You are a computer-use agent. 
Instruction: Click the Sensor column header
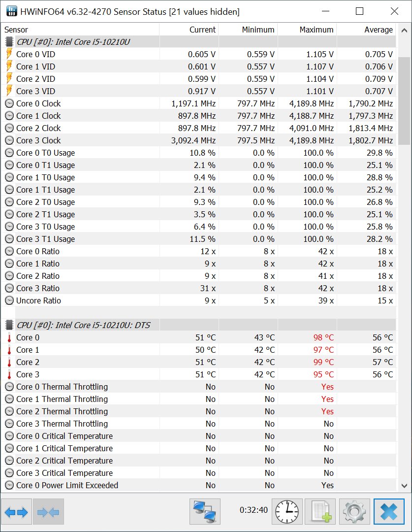click(80, 30)
